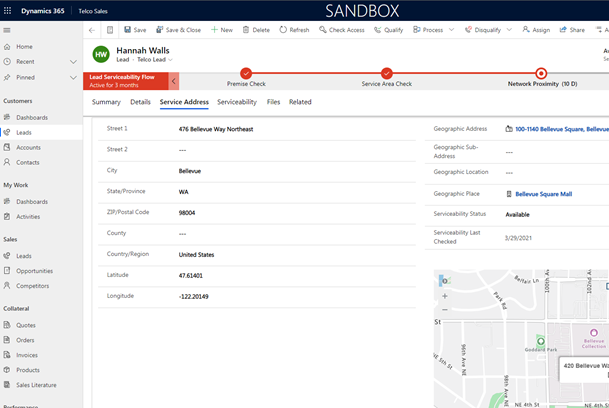Click Save & Close in command bar
The height and width of the screenshot is (408, 609).
176,30
